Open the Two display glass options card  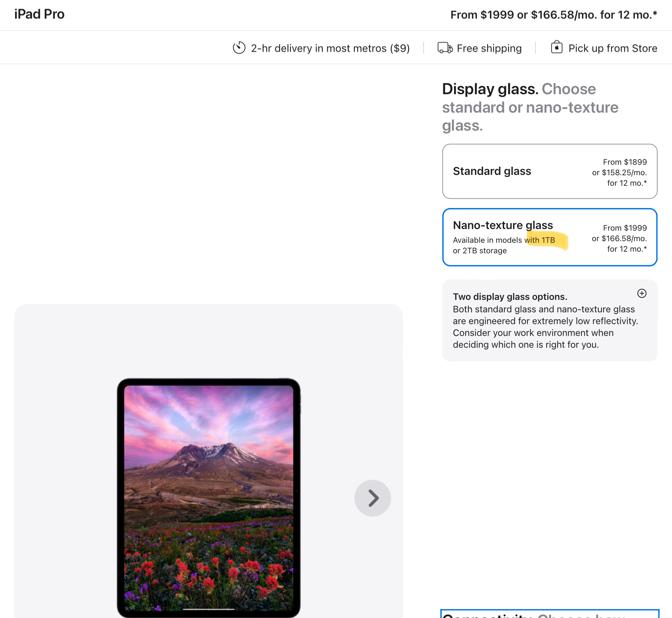coord(550,320)
